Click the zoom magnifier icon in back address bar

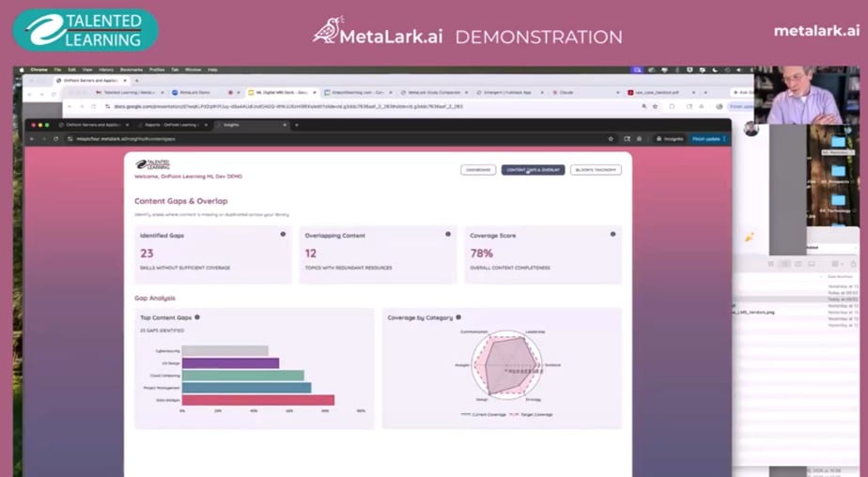pos(643,106)
